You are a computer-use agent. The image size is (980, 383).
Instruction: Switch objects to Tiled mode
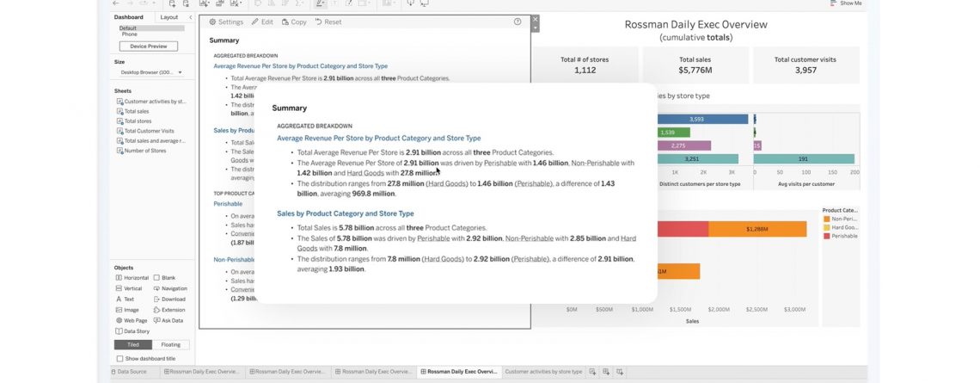pyautogui.click(x=133, y=345)
